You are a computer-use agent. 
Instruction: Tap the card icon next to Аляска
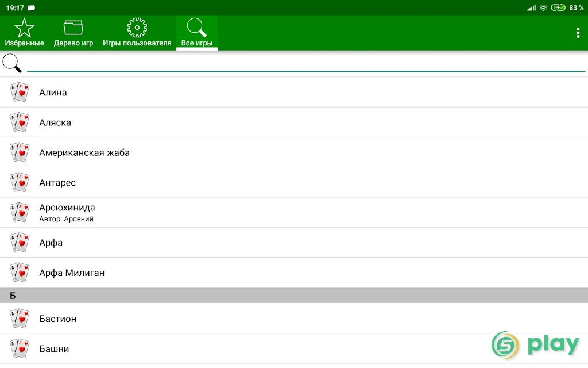pos(20,122)
